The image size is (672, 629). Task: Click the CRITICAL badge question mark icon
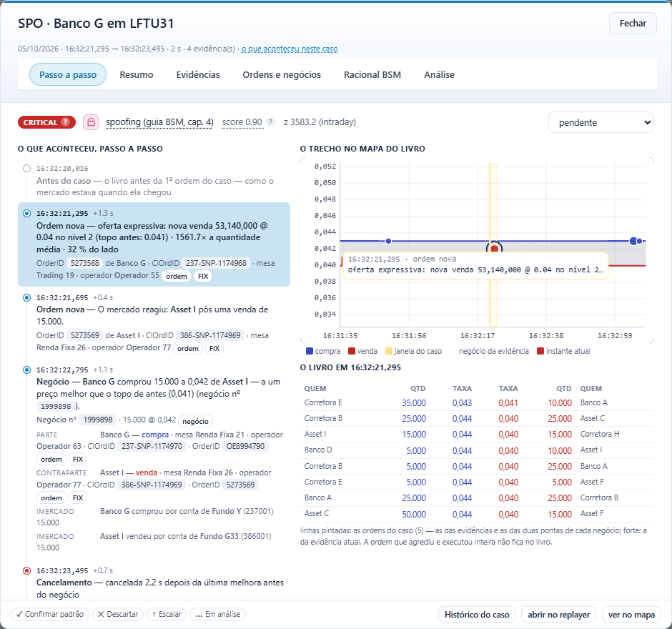pyautogui.click(x=65, y=122)
